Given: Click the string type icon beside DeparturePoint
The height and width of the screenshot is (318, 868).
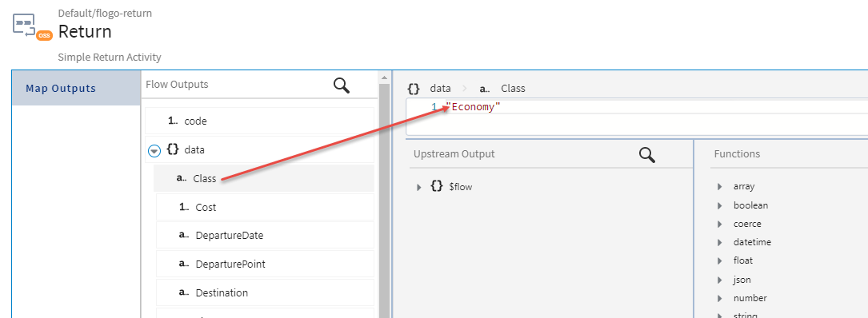Looking at the screenshot, I should point(184,264).
